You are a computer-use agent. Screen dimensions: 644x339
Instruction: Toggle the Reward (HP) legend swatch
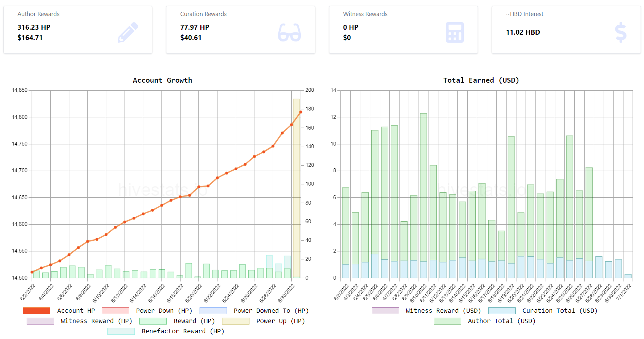(153, 321)
